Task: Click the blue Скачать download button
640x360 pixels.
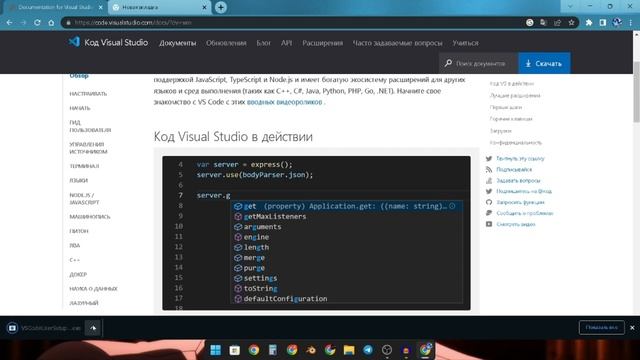Action: [544, 63]
